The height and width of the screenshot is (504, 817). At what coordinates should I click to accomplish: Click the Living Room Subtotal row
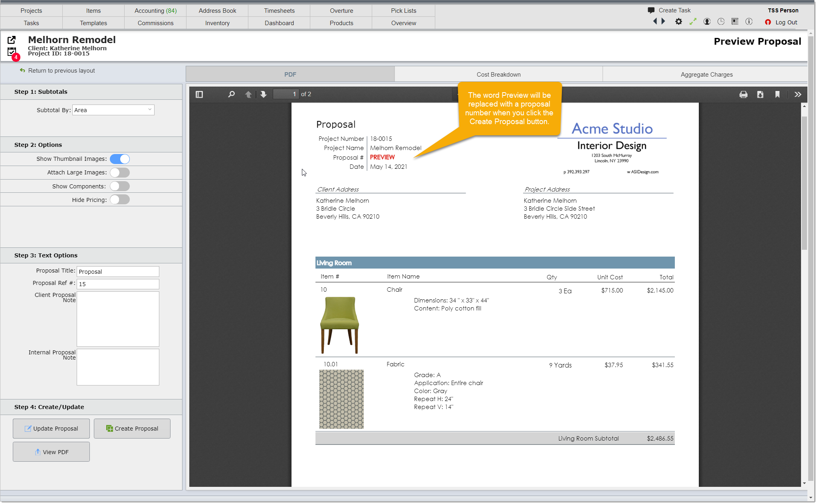[x=495, y=438]
